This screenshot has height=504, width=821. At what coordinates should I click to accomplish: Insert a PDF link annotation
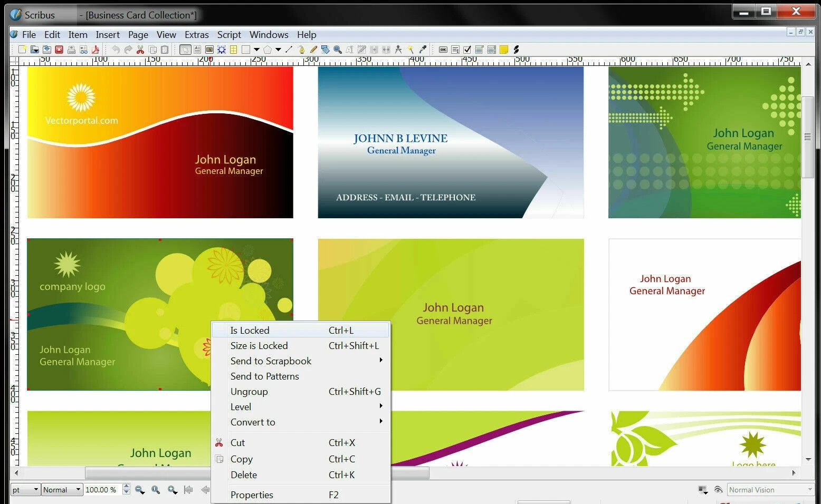516,50
